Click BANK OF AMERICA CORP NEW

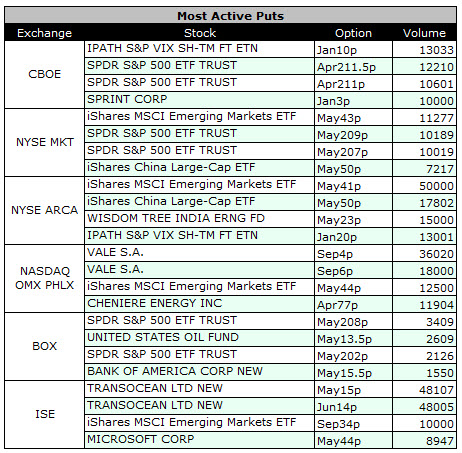[175, 371]
